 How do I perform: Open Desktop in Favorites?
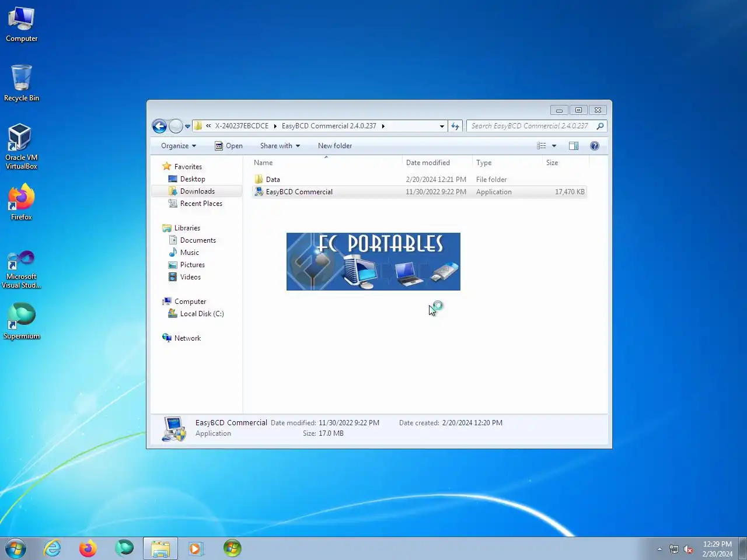tap(192, 179)
